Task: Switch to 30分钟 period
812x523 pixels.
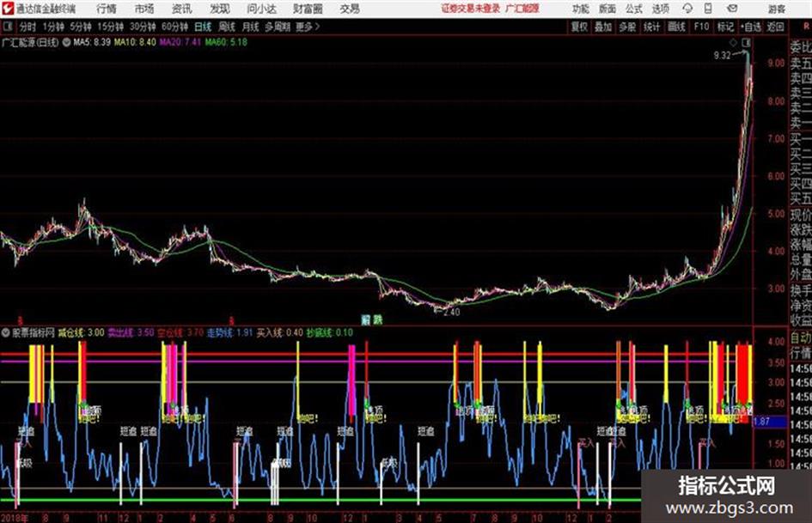Action: [x=143, y=27]
